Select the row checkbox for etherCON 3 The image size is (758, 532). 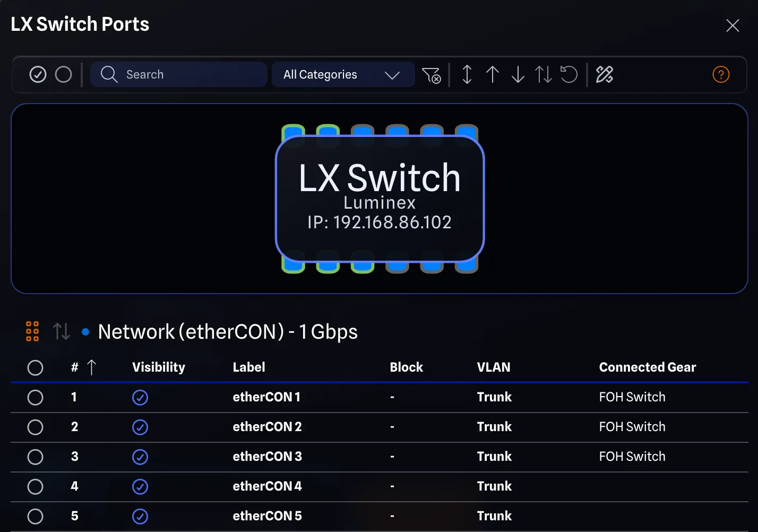(35, 457)
